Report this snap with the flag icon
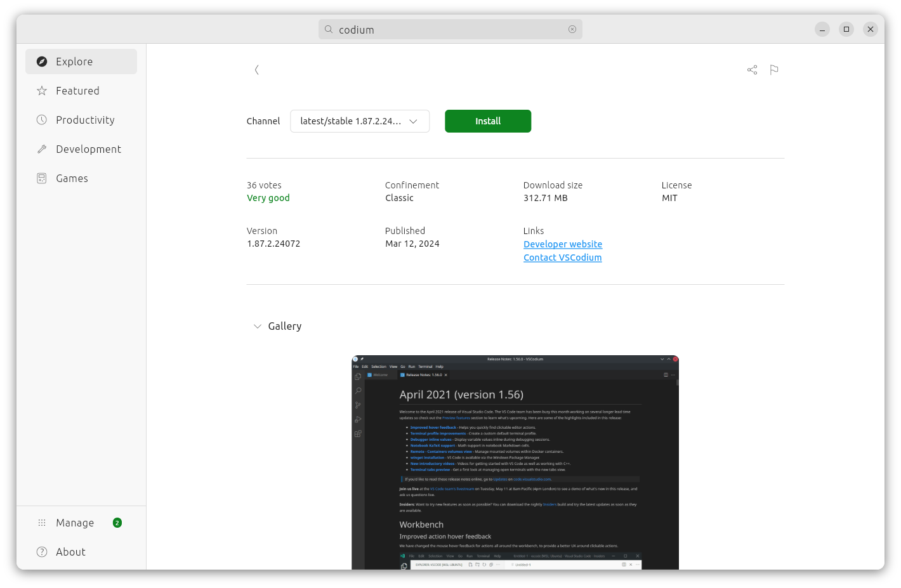The height and width of the screenshot is (588, 901). (774, 70)
